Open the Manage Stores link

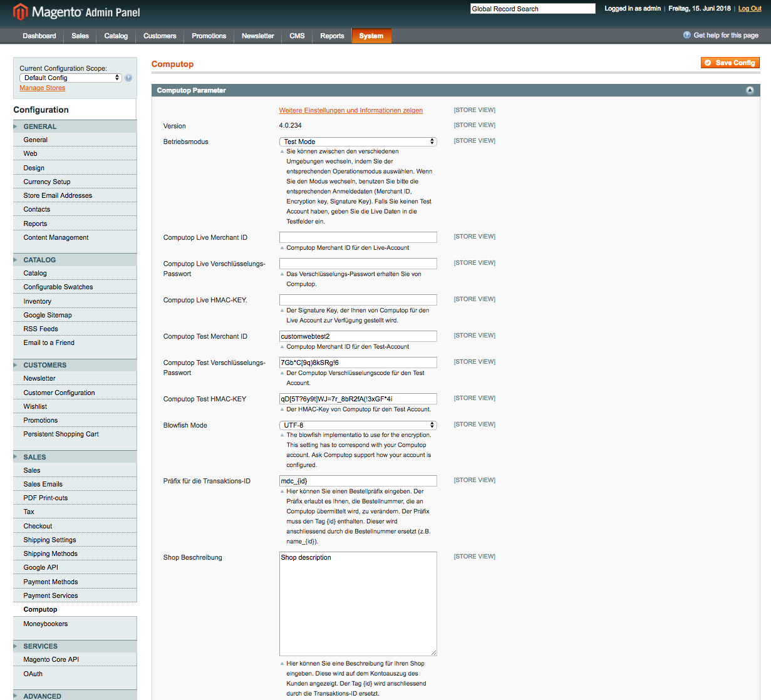click(x=42, y=88)
